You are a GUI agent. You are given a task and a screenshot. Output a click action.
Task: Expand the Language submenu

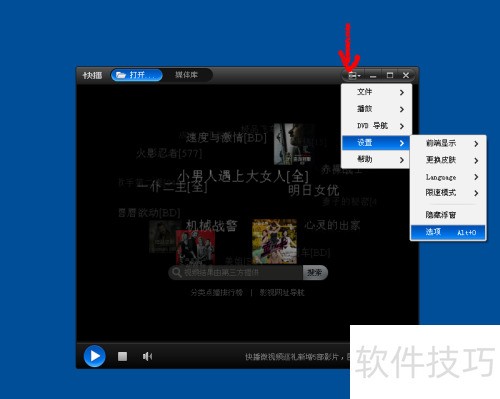point(448,177)
